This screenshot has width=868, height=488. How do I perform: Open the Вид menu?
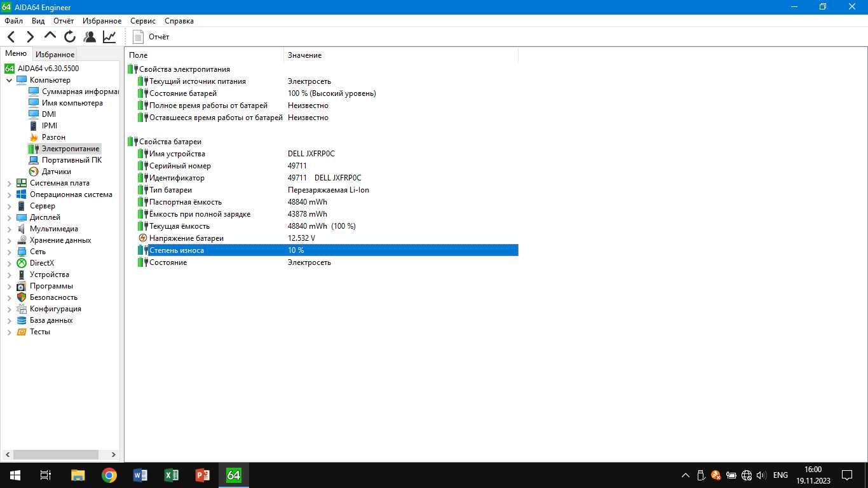click(x=38, y=21)
